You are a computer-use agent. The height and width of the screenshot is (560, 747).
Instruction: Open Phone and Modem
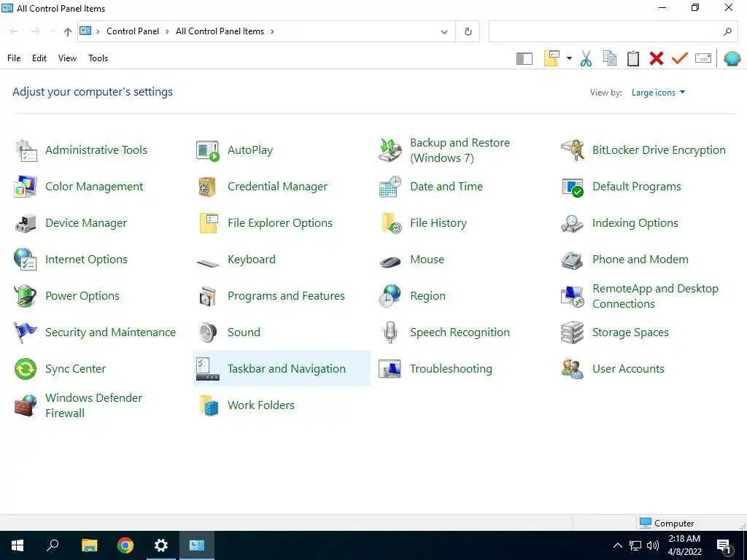point(624,260)
